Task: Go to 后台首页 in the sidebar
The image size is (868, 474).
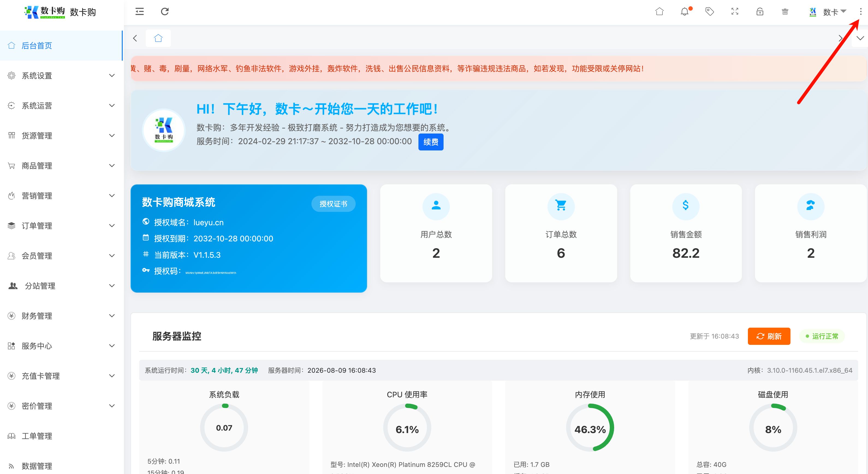Action: (61, 46)
